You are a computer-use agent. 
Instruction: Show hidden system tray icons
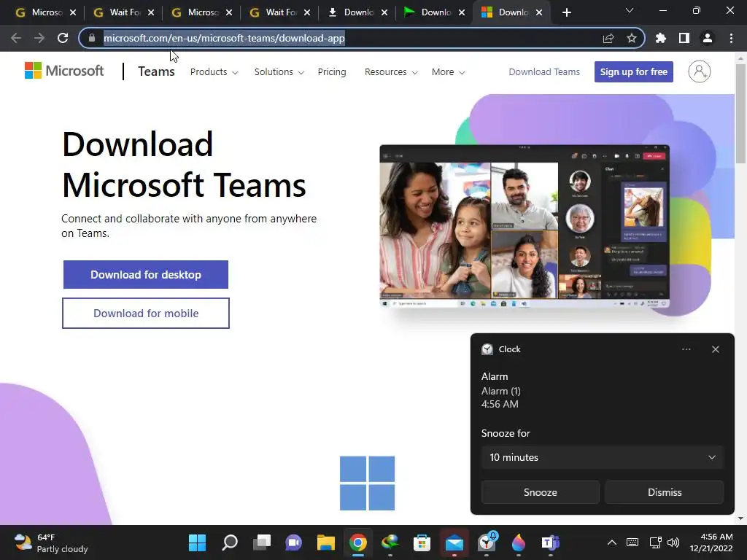click(x=612, y=542)
